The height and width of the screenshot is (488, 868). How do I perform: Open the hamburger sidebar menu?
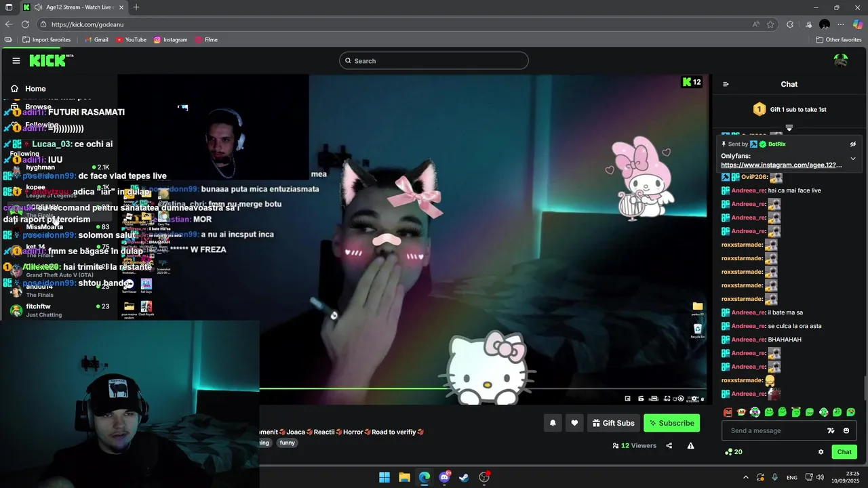point(16,61)
